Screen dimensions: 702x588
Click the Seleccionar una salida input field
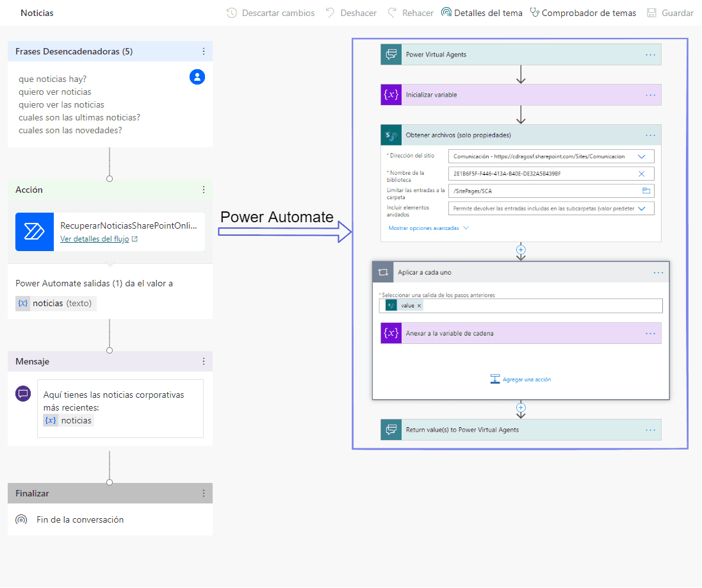point(521,306)
